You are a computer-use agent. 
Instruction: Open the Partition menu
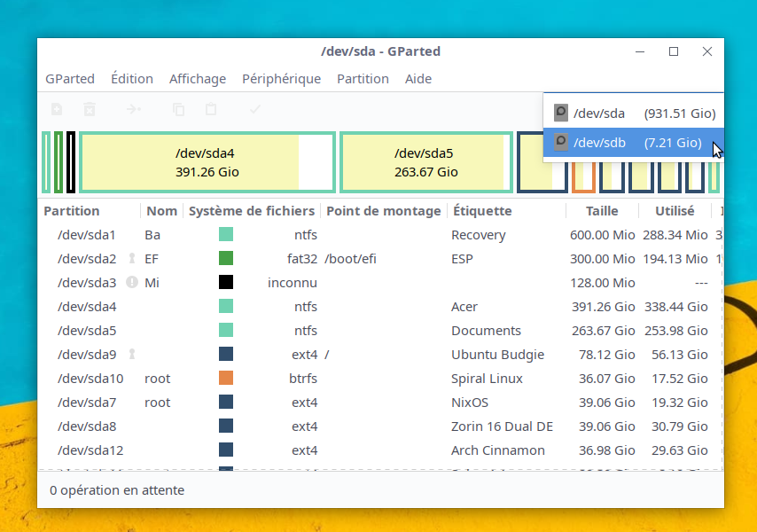[363, 79]
